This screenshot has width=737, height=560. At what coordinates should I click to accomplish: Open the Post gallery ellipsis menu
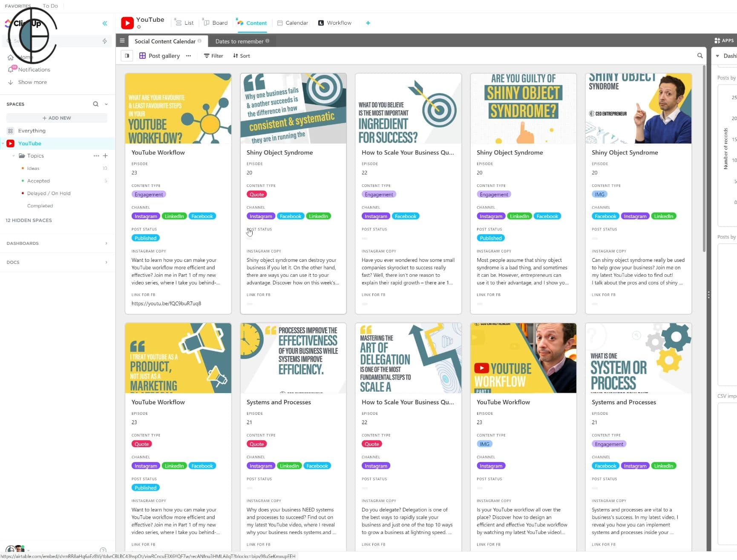coord(188,56)
